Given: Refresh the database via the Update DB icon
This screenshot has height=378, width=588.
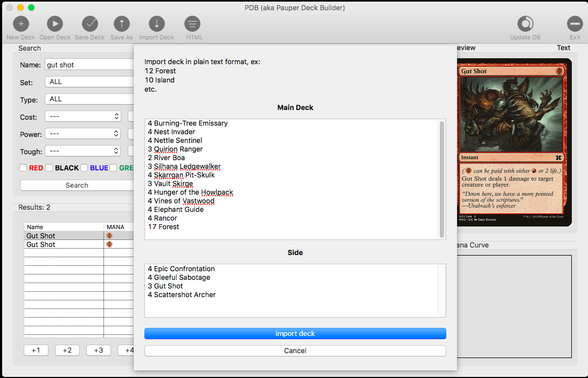Looking at the screenshot, I should [x=525, y=24].
